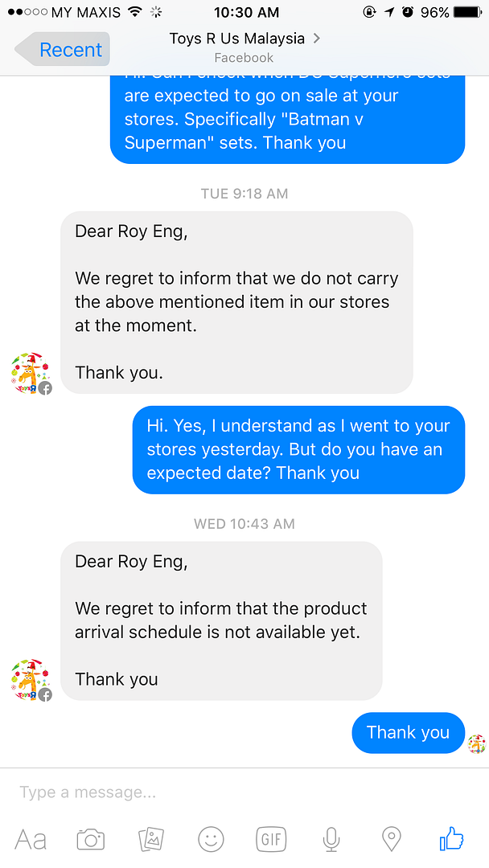Open the GIF picker
Image resolution: width=489 pixels, height=868 pixels.
(x=272, y=840)
